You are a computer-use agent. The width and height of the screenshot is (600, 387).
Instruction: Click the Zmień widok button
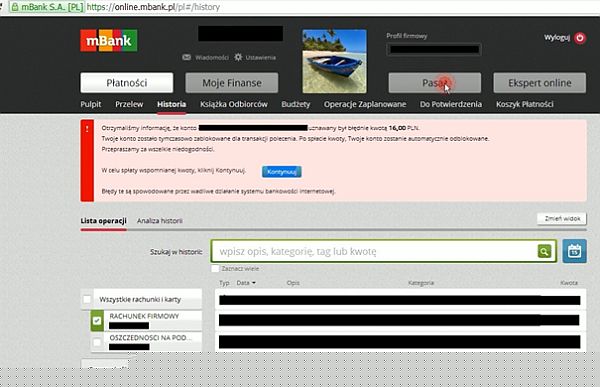pos(562,219)
